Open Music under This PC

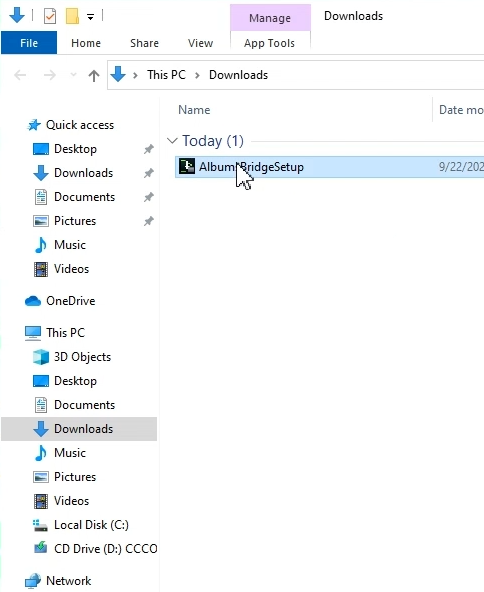(x=70, y=453)
